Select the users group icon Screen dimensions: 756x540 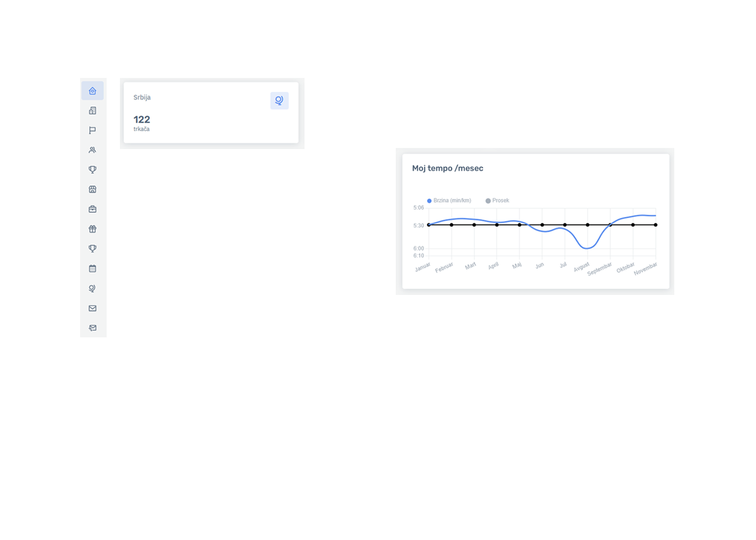(92, 150)
